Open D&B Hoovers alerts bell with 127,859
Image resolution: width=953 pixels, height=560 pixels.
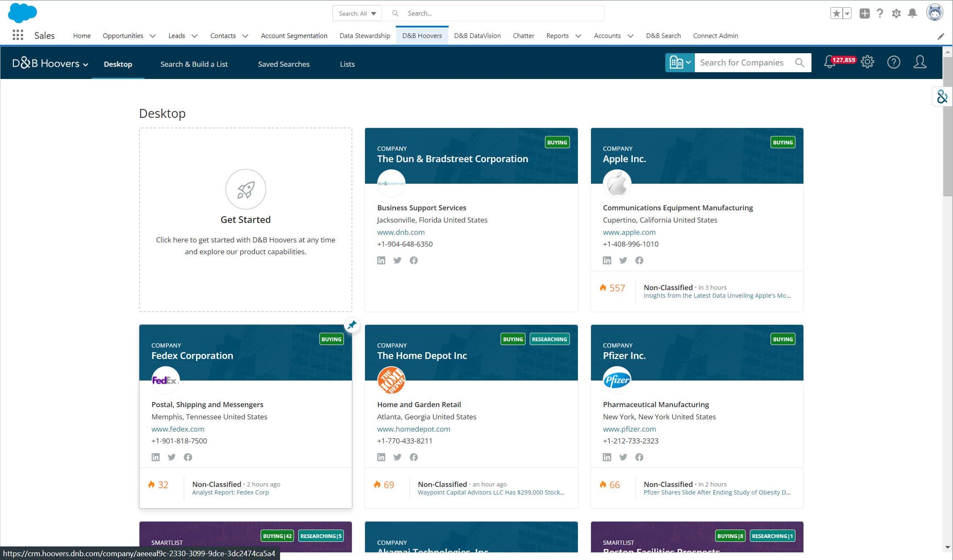coord(830,62)
